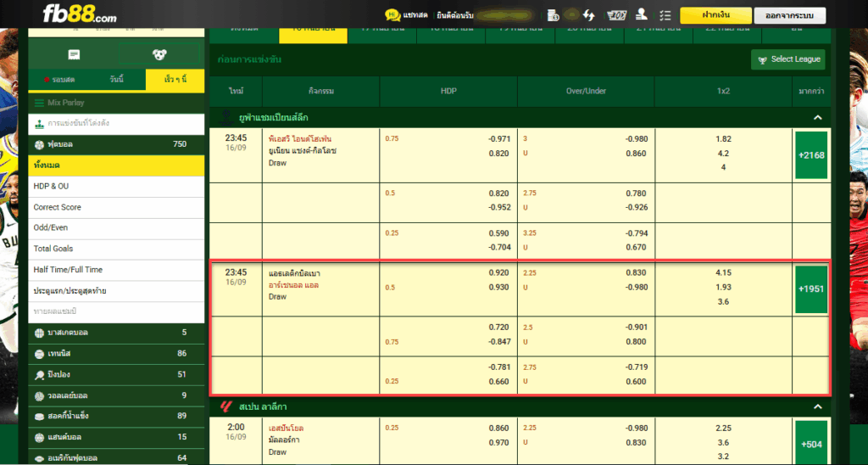Click Over 2.75 odds -0.719

point(637,367)
